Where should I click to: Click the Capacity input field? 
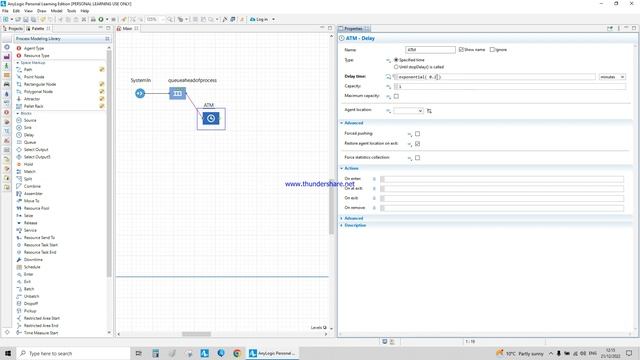pyautogui.click(x=511, y=87)
